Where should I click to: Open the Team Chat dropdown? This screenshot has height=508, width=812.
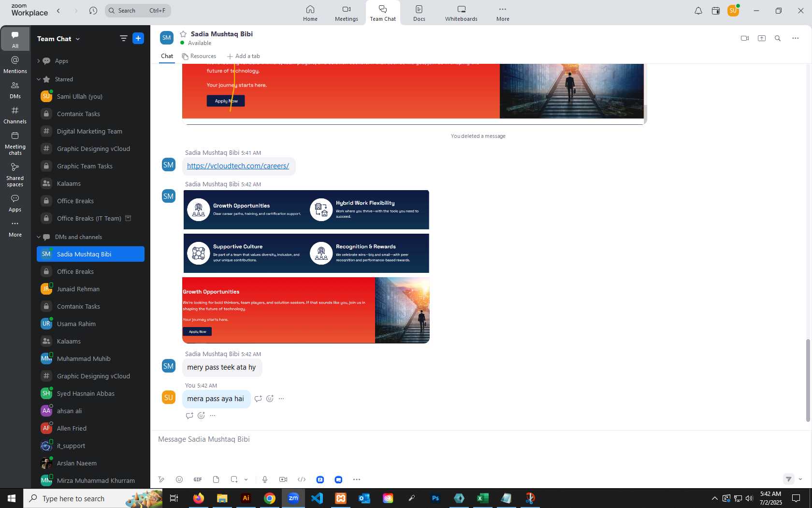tap(58, 39)
